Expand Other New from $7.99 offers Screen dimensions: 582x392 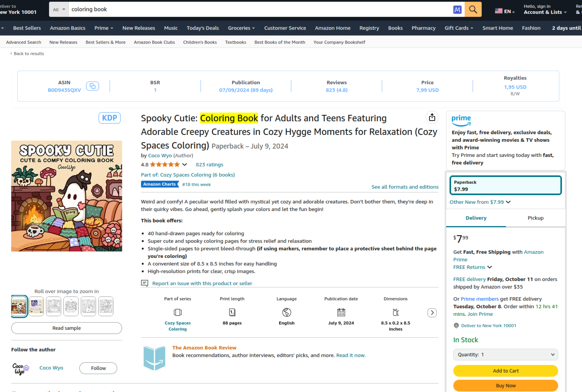(x=480, y=202)
